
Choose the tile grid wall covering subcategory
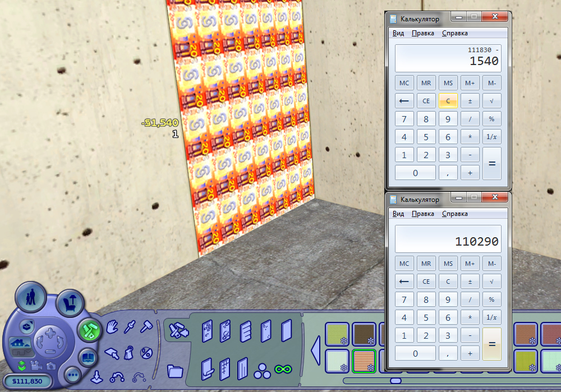click(224, 369)
